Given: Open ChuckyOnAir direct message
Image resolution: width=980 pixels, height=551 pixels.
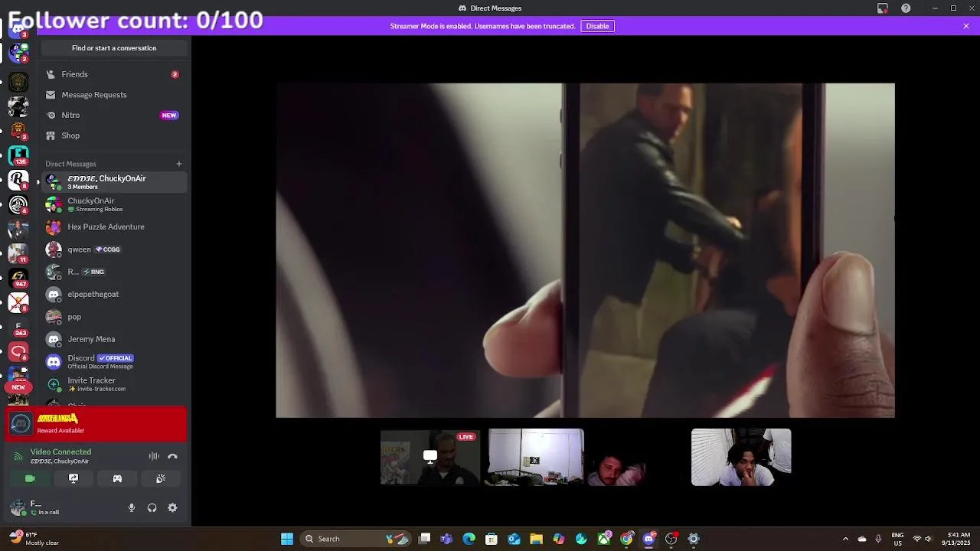Looking at the screenshot, I should pos(114,204).
